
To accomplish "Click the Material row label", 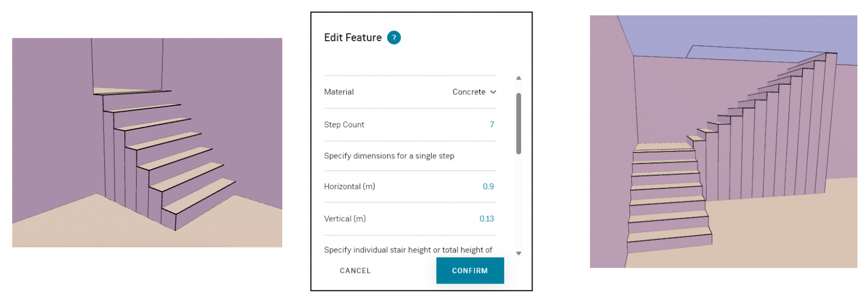I will click(x=339, y=92).
